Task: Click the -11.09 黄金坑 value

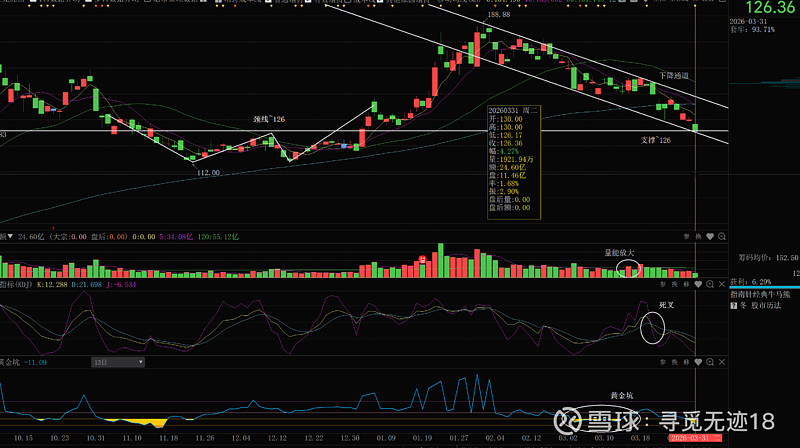Action: click(x=35, y=363)
